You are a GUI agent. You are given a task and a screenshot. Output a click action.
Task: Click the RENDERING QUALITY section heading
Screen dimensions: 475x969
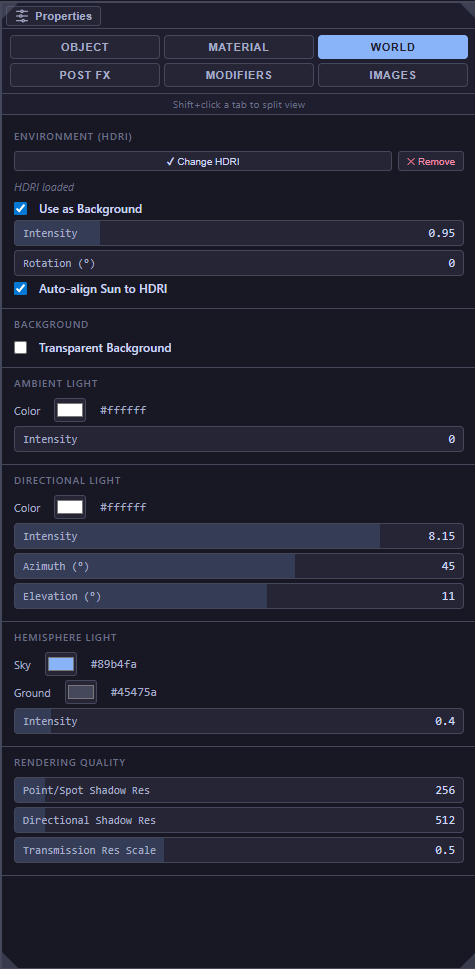coord(70,763)
